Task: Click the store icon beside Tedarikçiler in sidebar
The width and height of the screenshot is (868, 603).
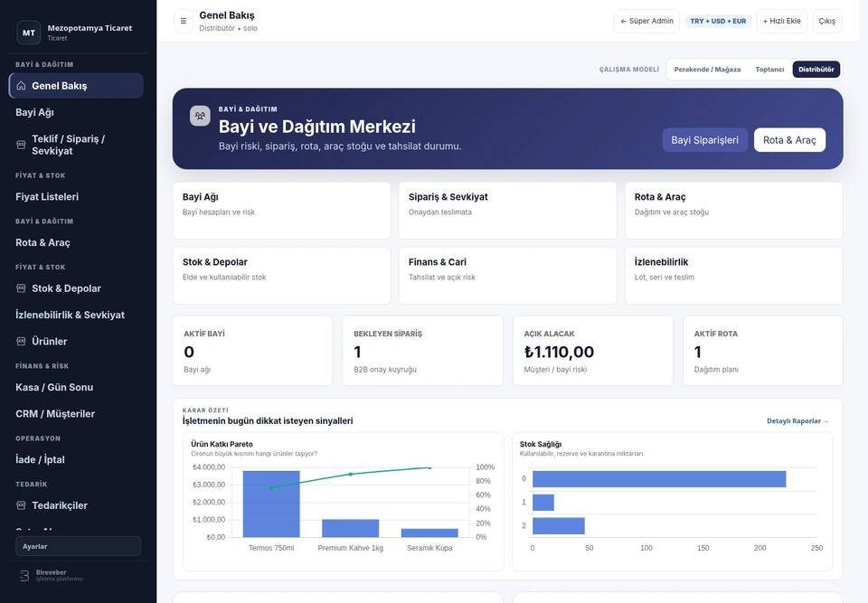Action: pyautogui.click(x=21, y=505)
